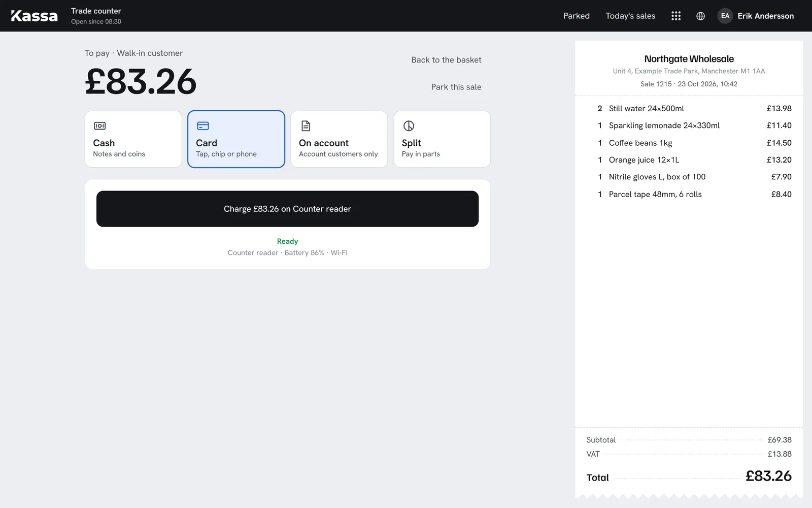This screenshot has height=508, width=812.
Task: Click the Split pie icon
Action: (409, 126)
